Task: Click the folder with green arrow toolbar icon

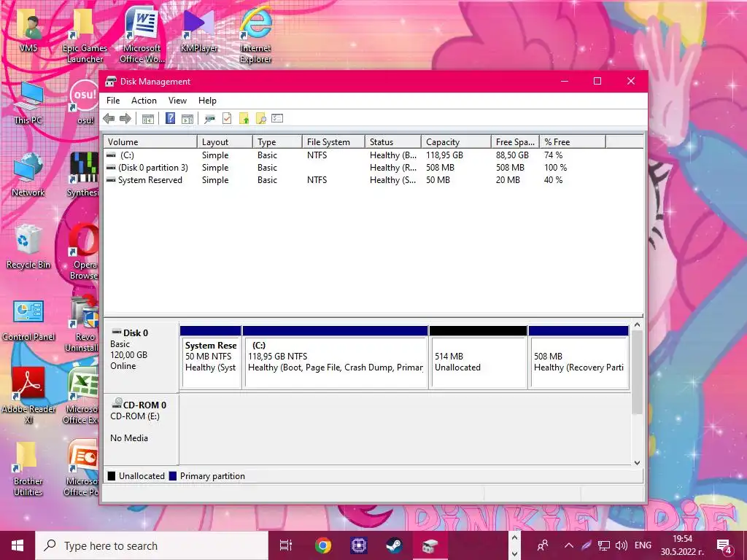Action: pos(244,119)
